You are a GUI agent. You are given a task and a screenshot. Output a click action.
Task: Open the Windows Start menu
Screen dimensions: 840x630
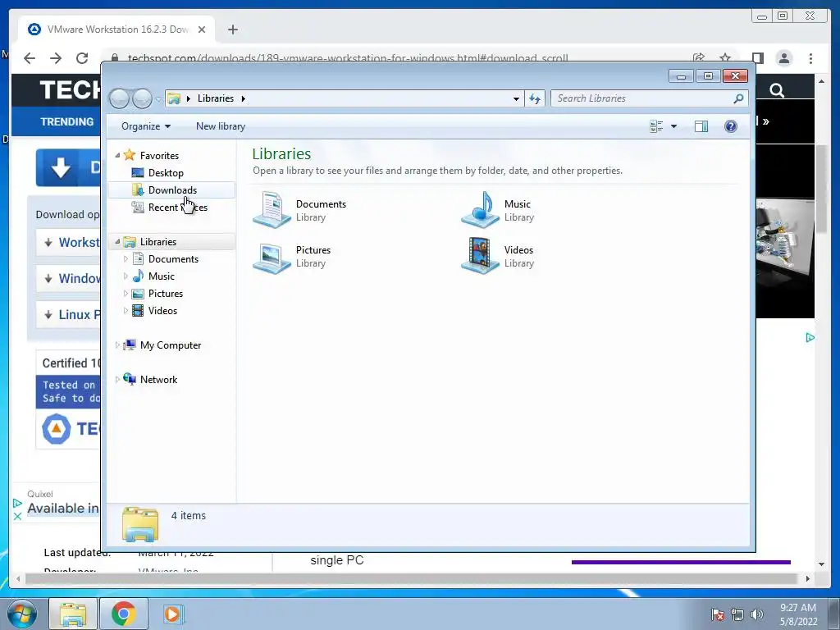point(21,614)
